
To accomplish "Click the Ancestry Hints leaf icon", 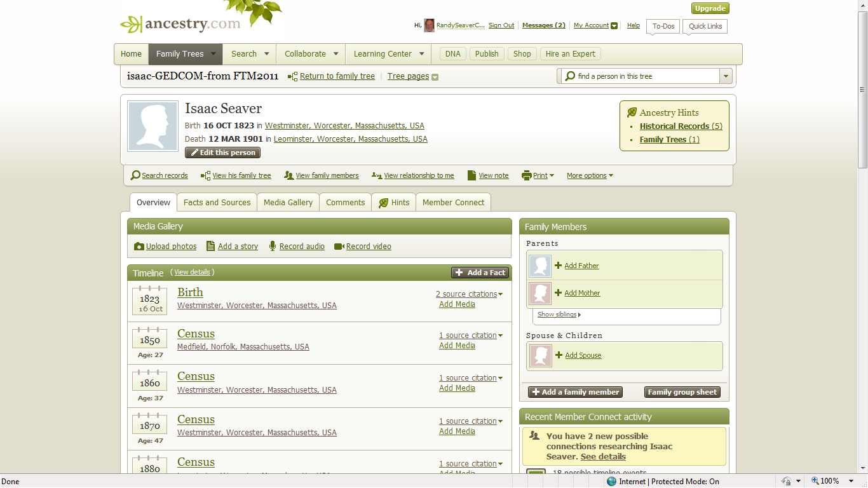I will [x=632, y=112].
